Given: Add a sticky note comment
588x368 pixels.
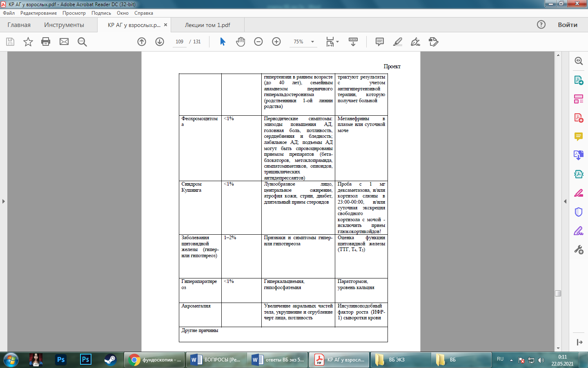Looking at the screenshot, I should [x=380, y=42].
